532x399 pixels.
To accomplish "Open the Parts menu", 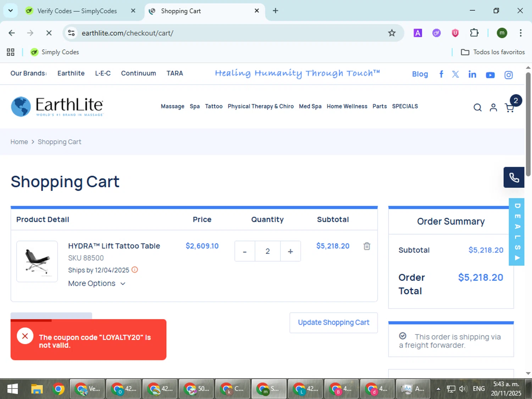I will [379, 106].
